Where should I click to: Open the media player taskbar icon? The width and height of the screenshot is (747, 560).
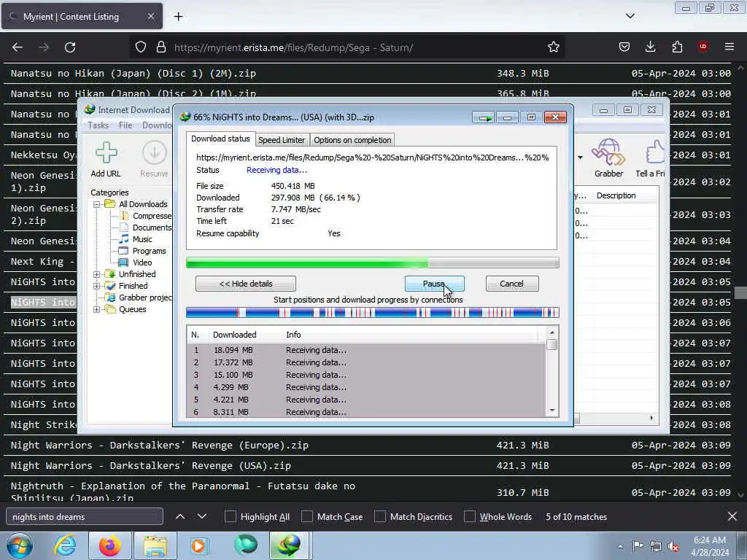[x=198, y=546]
